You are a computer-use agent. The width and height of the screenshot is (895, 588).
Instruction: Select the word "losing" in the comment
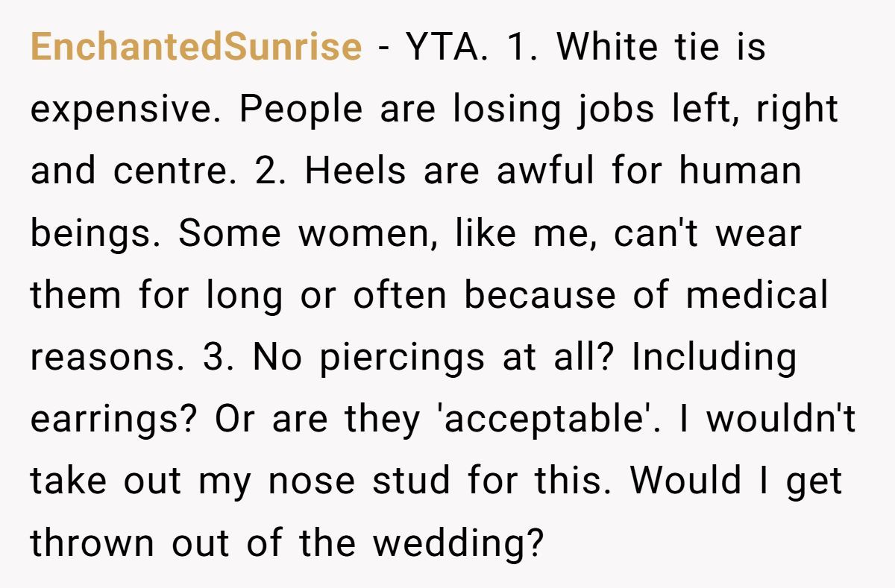(x=506, y=110)
